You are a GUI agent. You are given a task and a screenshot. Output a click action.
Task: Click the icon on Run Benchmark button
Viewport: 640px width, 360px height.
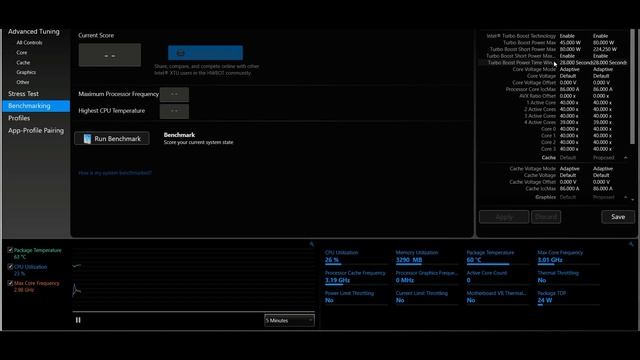87,139
